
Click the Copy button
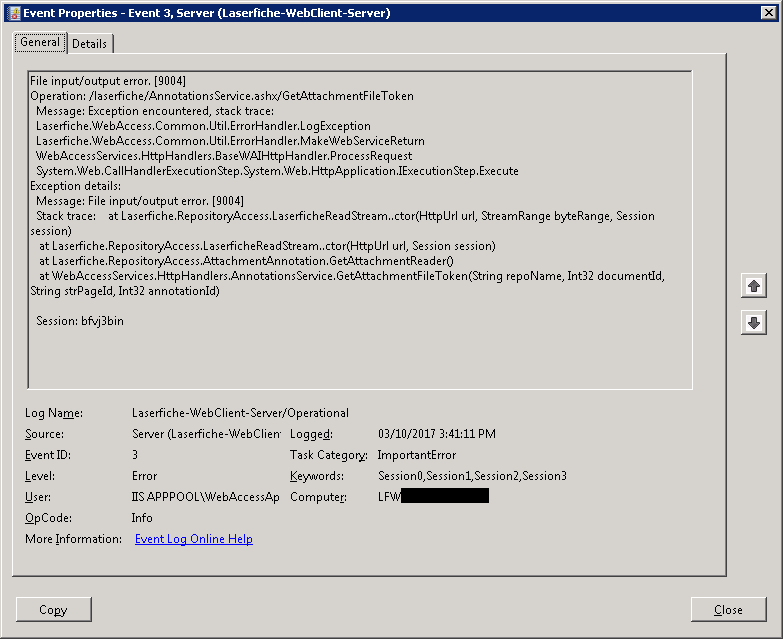(53, 610)
